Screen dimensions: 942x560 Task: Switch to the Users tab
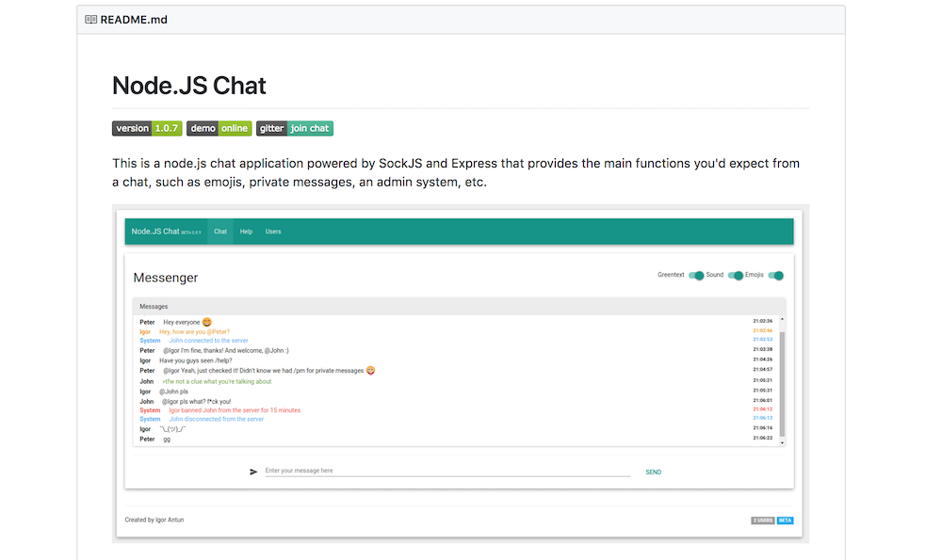[x=273, y=232]
